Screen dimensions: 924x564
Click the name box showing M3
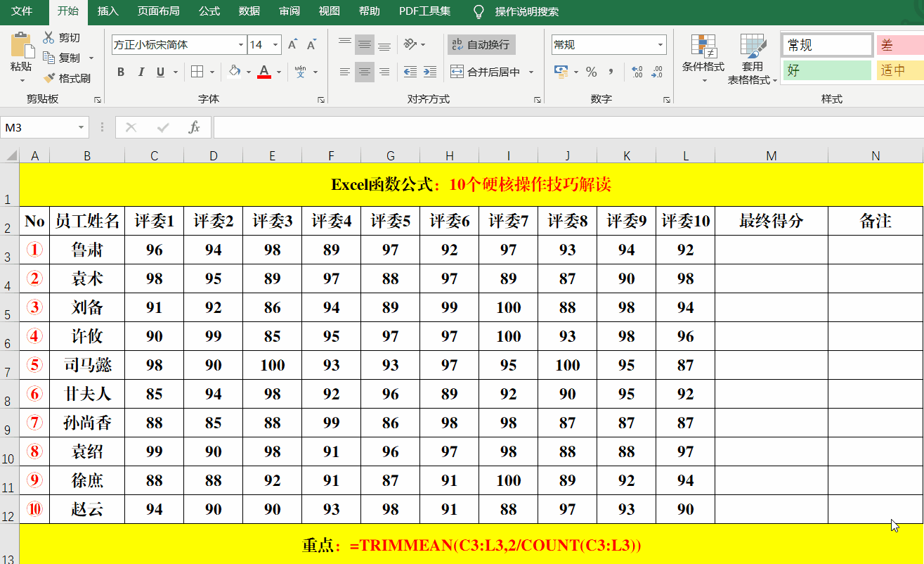pos(39,127)
